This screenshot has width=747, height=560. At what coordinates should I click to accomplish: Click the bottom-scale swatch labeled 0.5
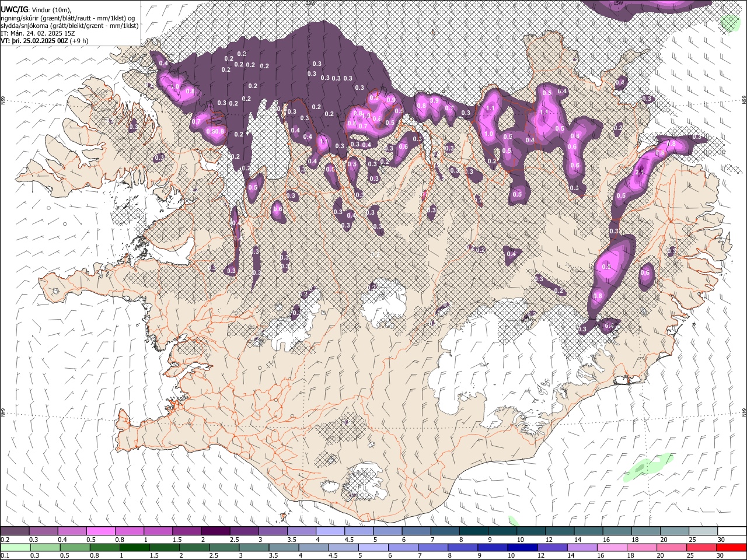coord(75,547)
